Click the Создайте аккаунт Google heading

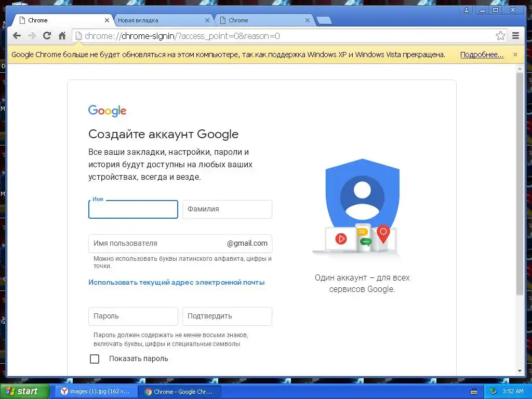[x=163, y=134]
